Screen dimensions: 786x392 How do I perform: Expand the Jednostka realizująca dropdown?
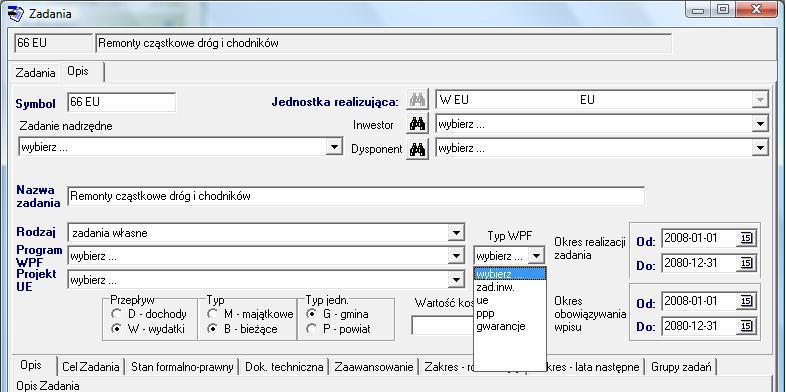pos(760,100)
